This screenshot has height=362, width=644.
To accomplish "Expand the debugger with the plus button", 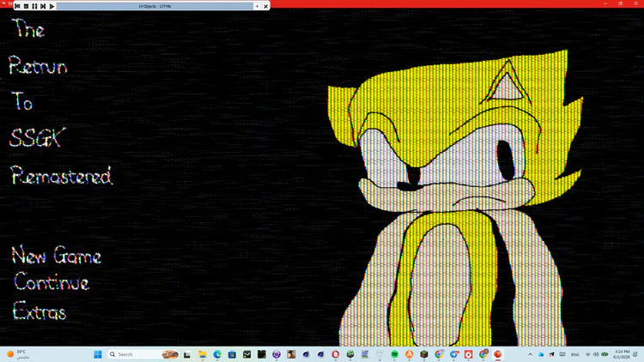I will point(257,6).
